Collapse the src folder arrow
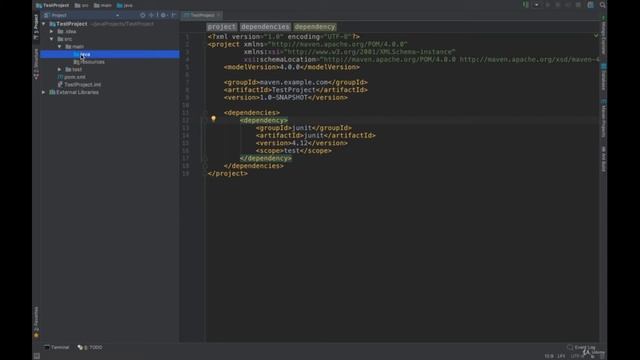Viewport: 640px width, 360px height. [51, 39]
